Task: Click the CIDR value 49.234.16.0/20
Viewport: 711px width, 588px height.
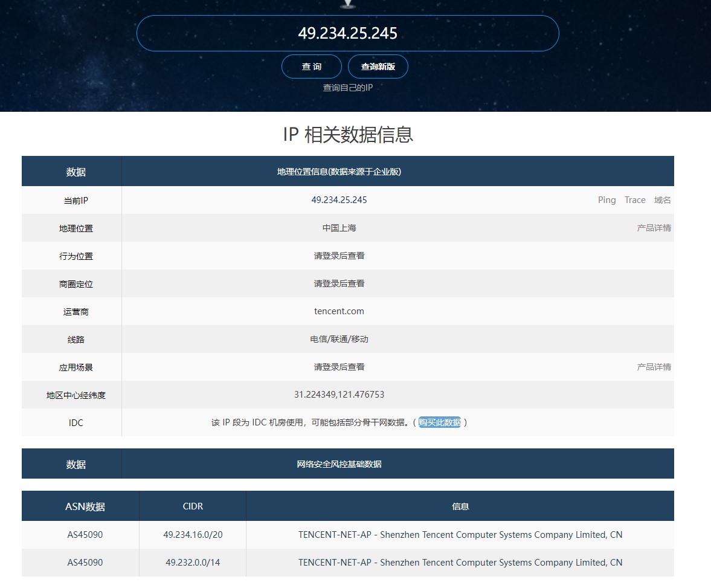Action: pyautogui.click(x=193, y=535)
